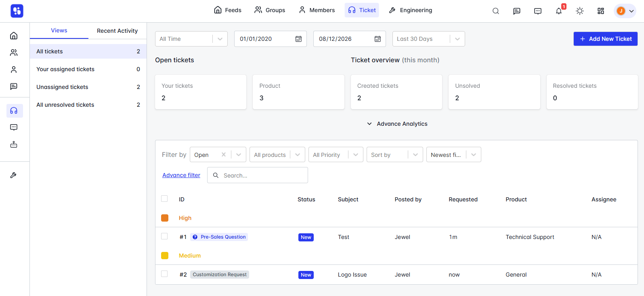
Task: Open the All Time dropdown
Action: click(191, 39)
